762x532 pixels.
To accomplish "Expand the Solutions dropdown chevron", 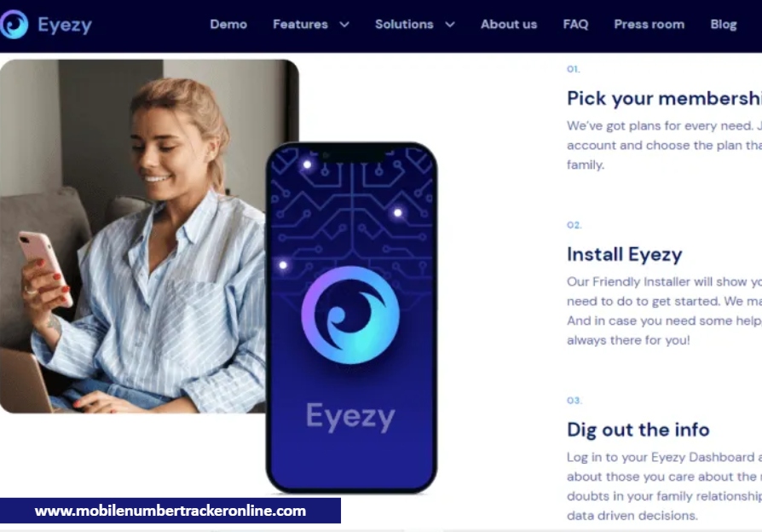I will pyautogui.click(x=450, y=25).
